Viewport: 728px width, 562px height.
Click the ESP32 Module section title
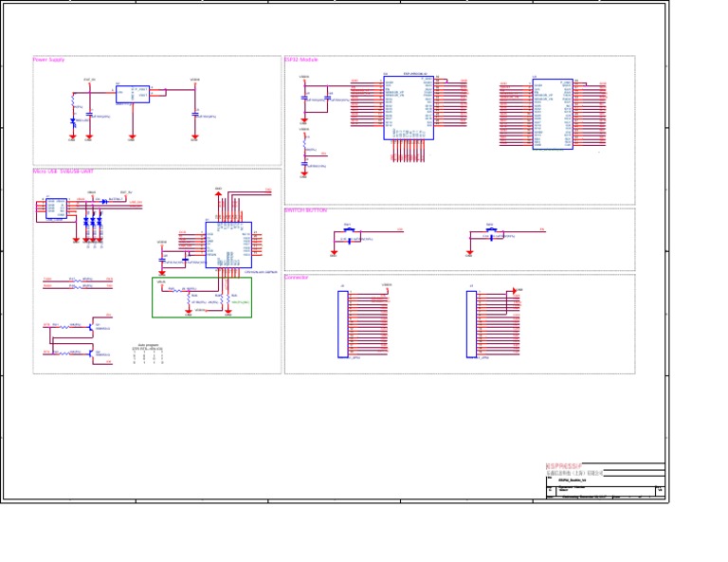301,60
